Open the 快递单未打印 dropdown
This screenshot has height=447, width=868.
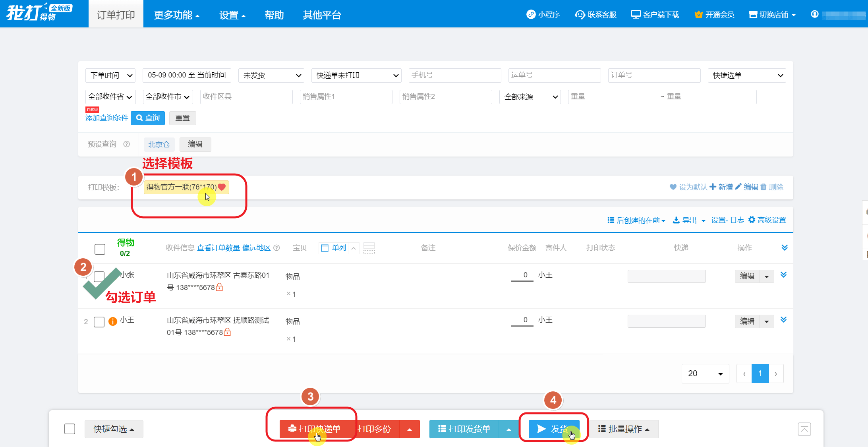pyautogui.click(x=356, y=75)
